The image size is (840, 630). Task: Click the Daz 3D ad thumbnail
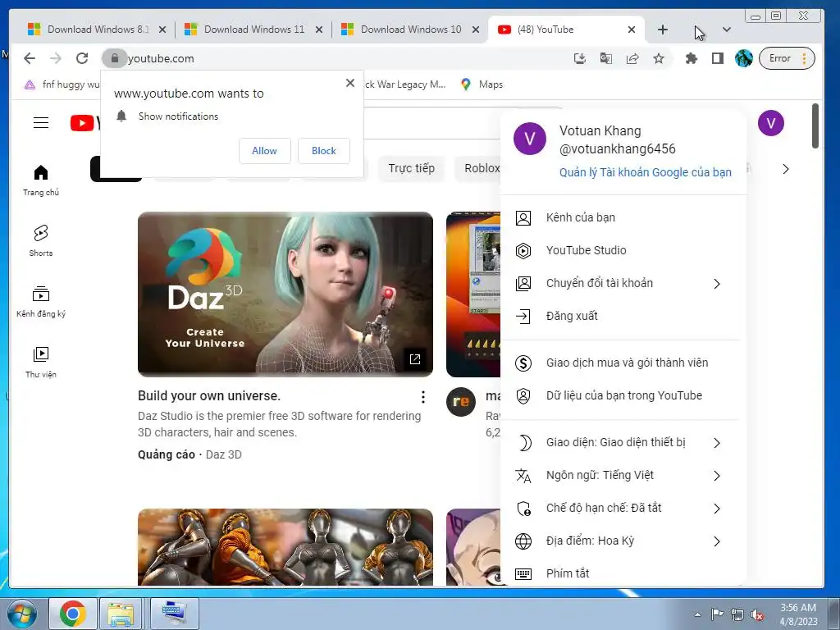(285, 294)
